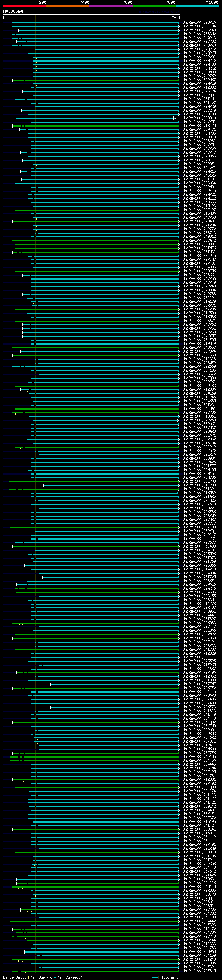Select hit label UniRef100_C5X082
The width and height of the screenshot is (222, 980).
click(199, 722)
